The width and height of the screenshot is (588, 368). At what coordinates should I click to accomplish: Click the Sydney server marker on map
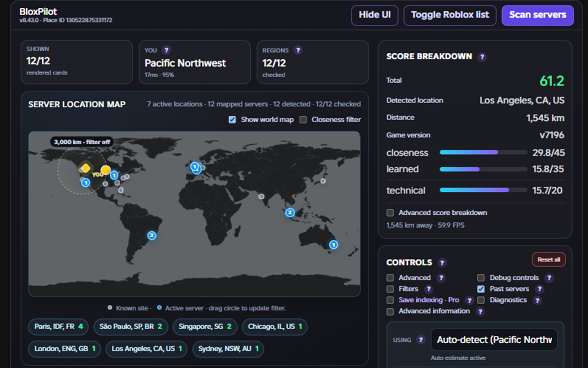point(334,245)
